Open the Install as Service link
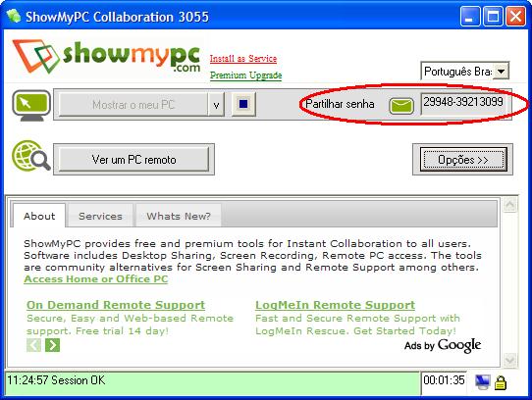 243,59
